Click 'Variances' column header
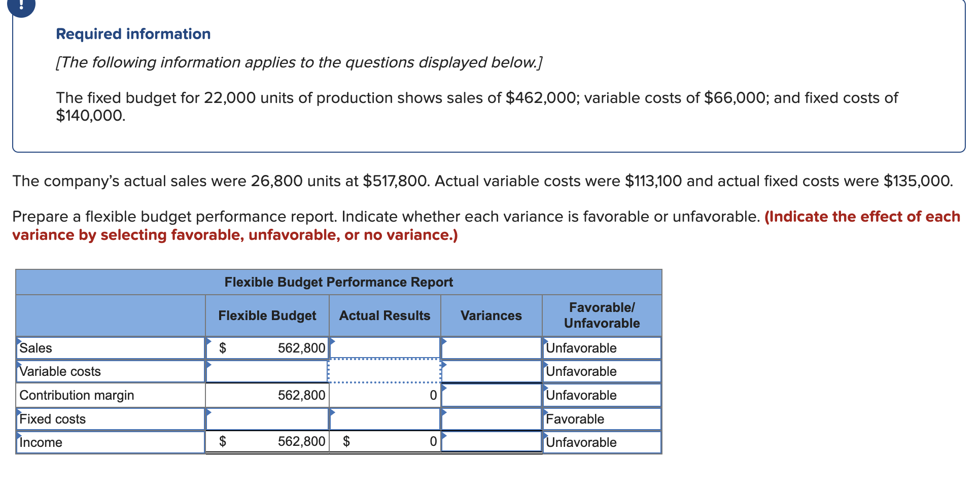The width and height of the screenshot is (980, 491). (x=491, y=315)
